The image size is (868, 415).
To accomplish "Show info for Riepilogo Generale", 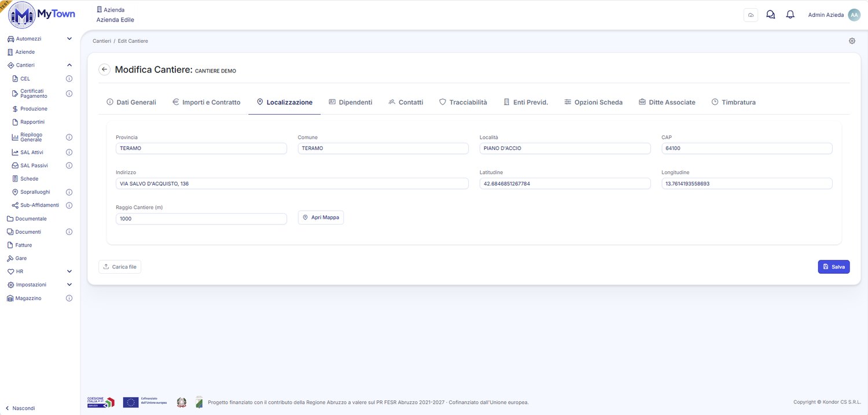I will pos(69,137).
